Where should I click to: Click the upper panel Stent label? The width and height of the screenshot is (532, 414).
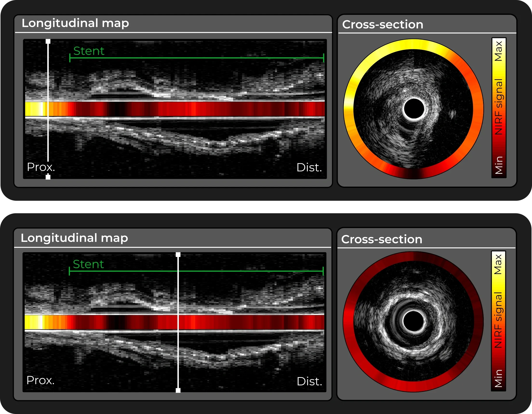tap(89, 51)
